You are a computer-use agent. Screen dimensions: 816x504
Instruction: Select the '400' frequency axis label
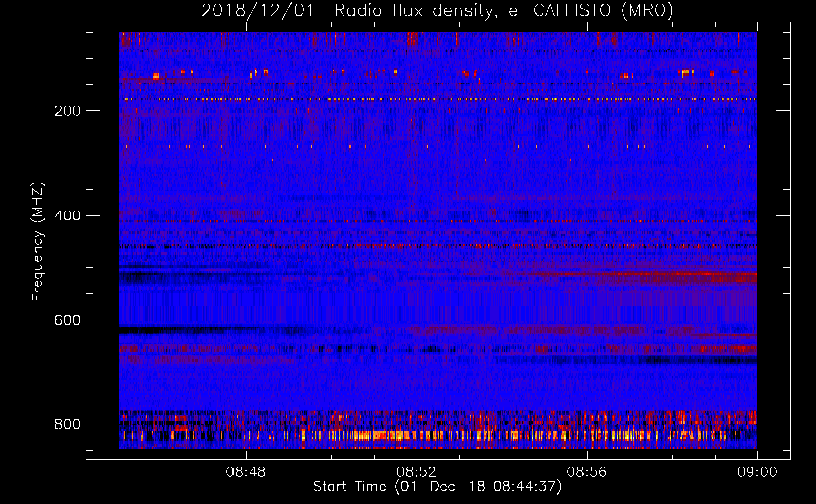click(x=68, y=216)
